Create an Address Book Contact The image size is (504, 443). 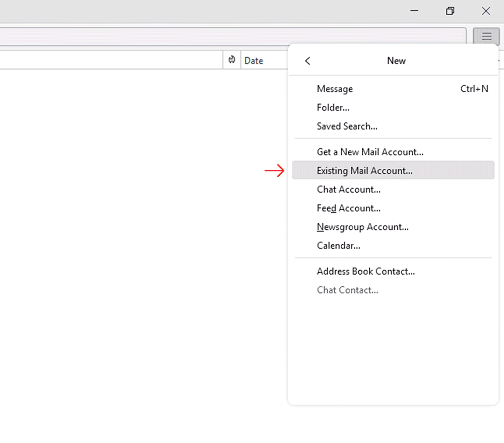point(366,271)
